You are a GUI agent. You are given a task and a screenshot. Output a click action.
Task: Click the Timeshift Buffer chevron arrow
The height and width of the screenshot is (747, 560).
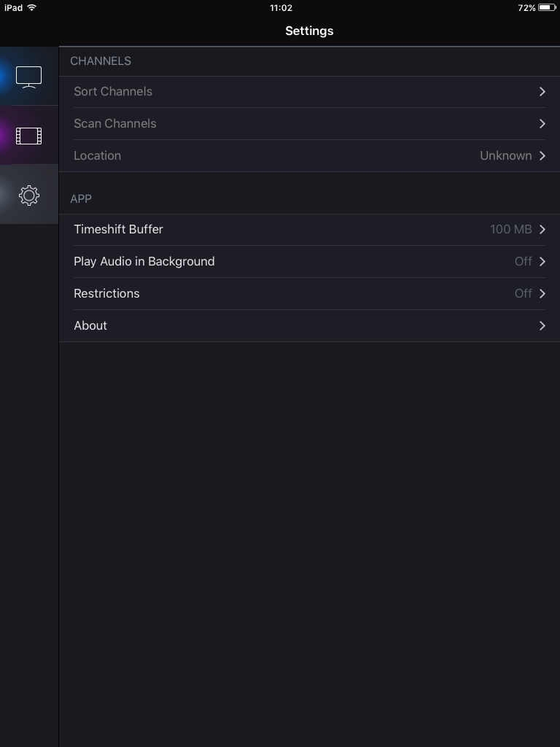tap(542, 230)
